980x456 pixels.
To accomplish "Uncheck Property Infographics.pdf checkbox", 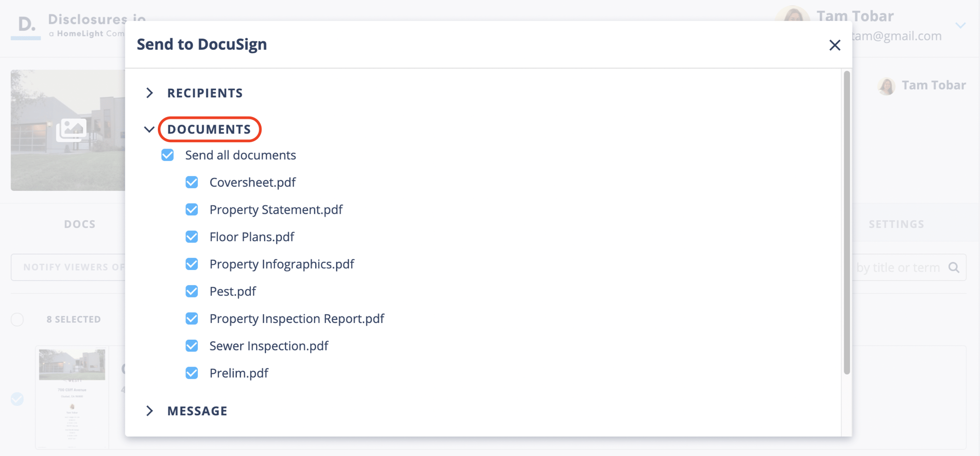I will (x=192, y=264).
